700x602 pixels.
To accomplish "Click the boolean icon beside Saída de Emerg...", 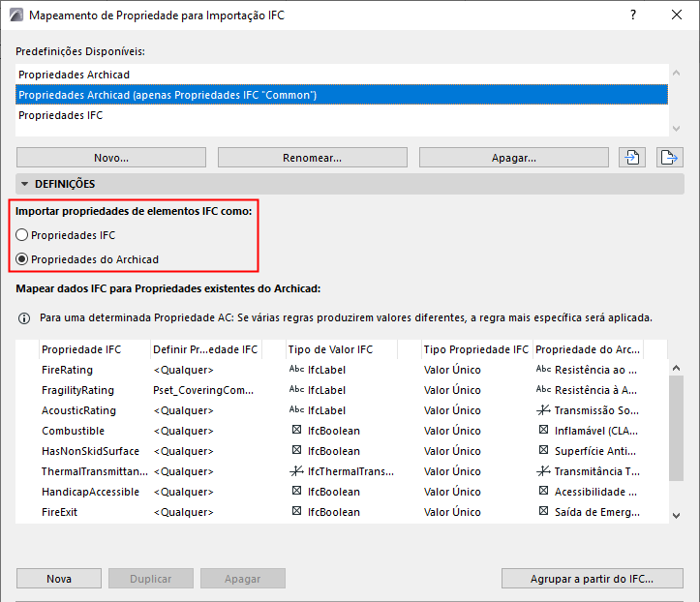I will (x=543, y=511).
